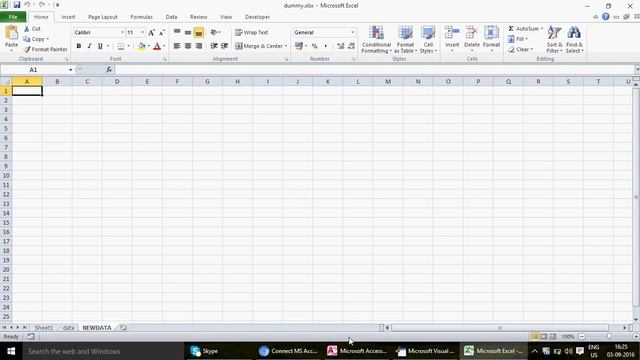Open the File tab
This screenshot has height=360, width=640.
click(13, 17)
